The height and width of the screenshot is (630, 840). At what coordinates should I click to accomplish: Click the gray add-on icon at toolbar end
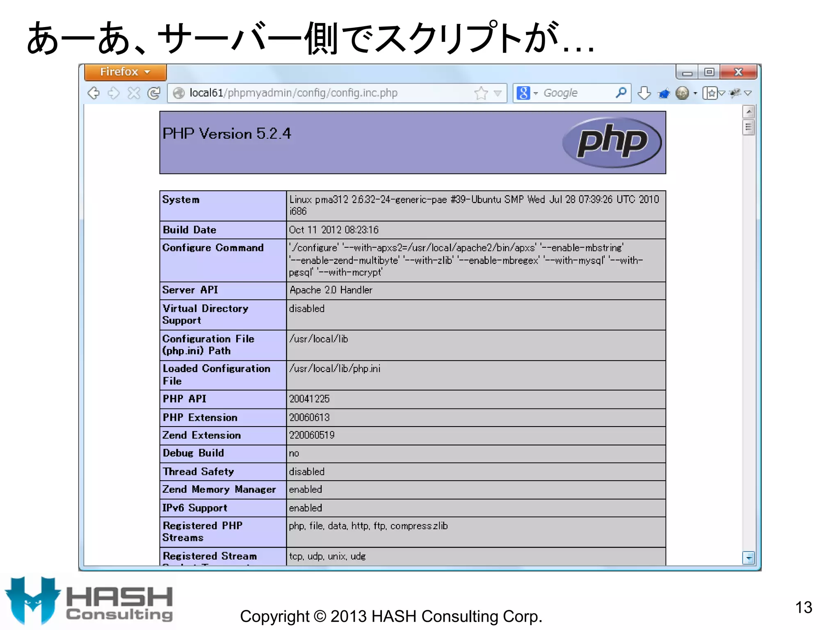(x=735, y=93)
